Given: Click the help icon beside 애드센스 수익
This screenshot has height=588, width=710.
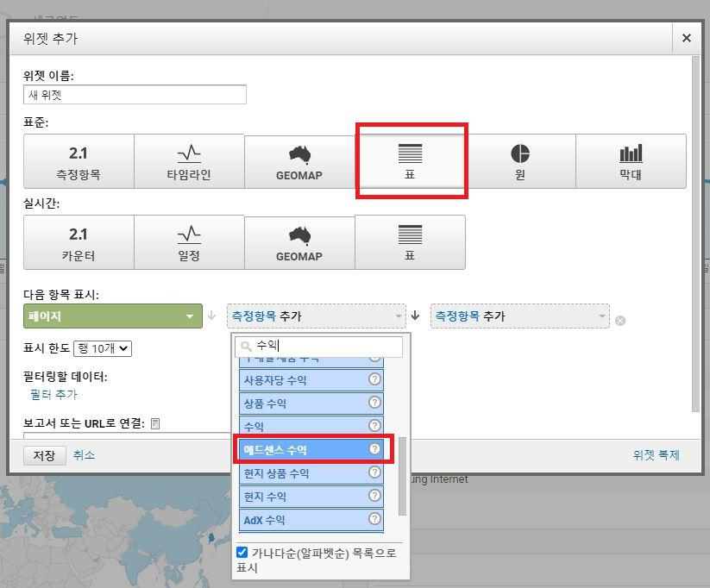Looking at the screenshot, I should pos(374,449).
